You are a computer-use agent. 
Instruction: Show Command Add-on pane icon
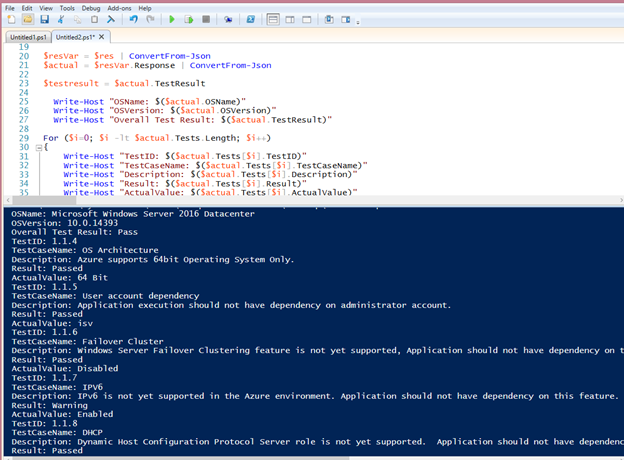[x=345, y=19]
